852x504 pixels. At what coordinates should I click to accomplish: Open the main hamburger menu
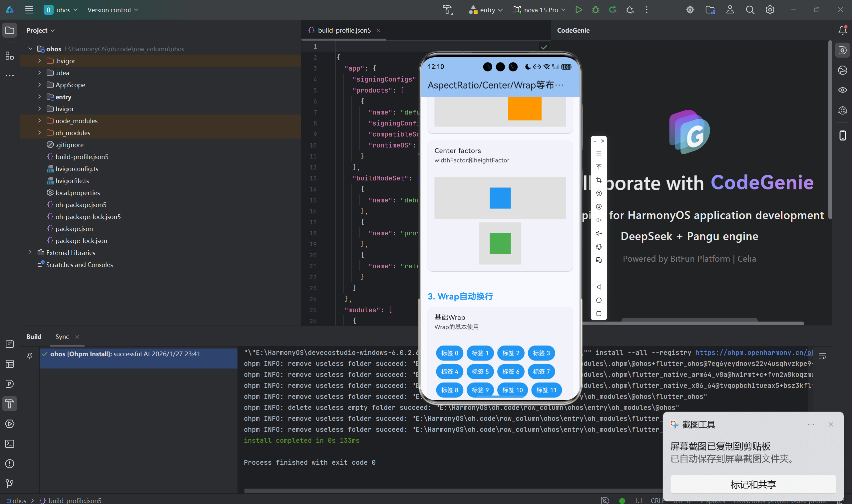pyautogui.click(x=29, y=10)
